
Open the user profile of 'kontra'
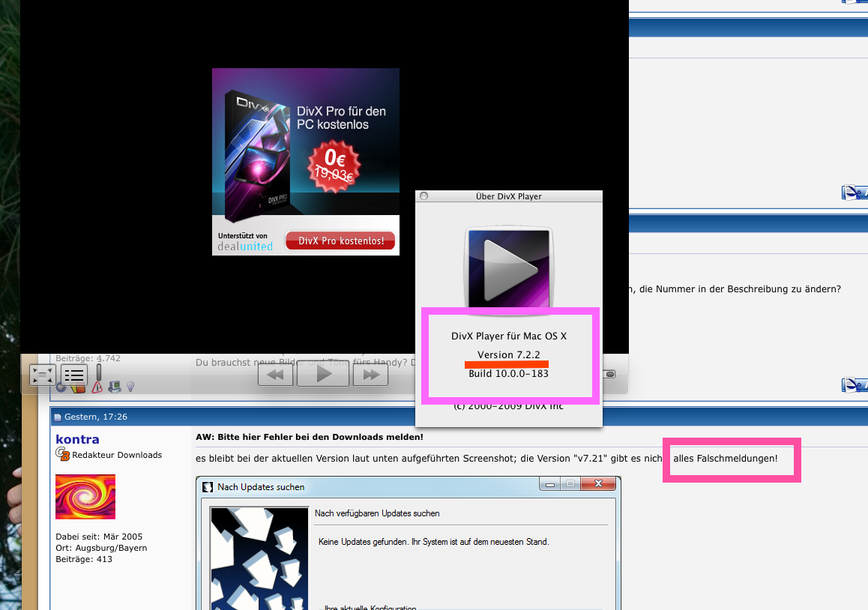tap(77, 439)
